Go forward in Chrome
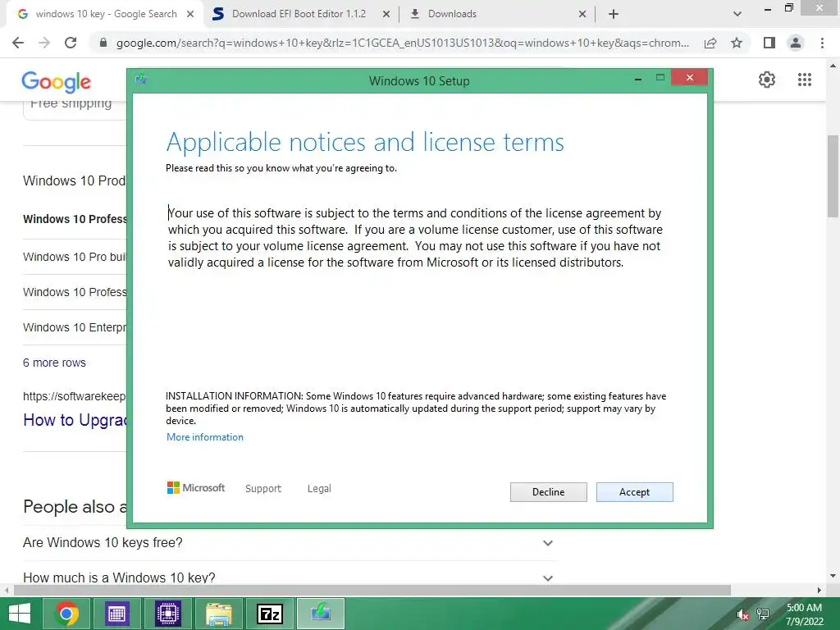The image size is (840, 630). pos(44,43)
